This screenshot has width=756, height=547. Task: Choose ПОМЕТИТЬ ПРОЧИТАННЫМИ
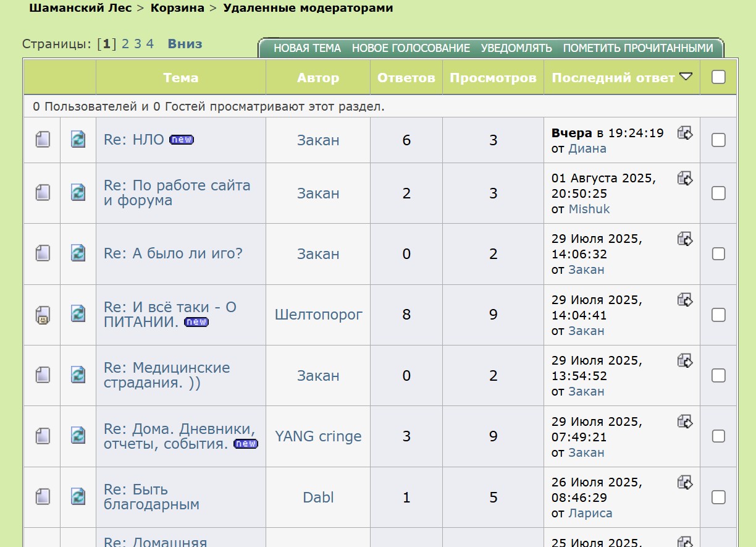tap(638, 48)
